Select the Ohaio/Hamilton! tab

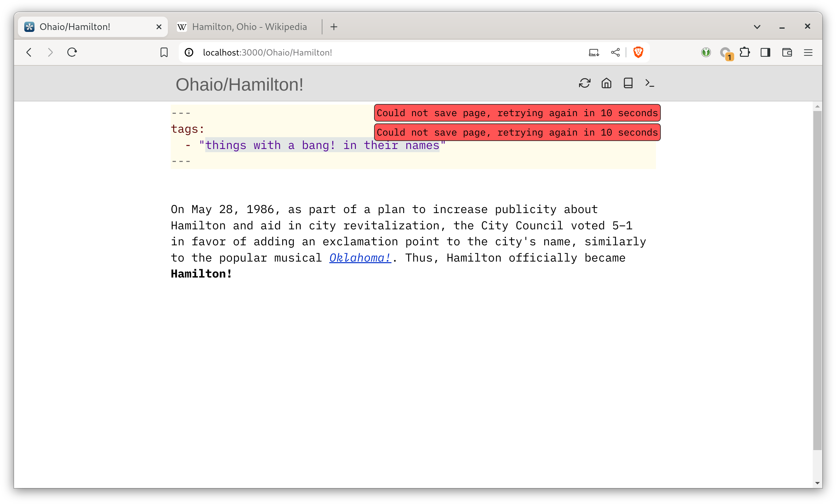[92, 27]
